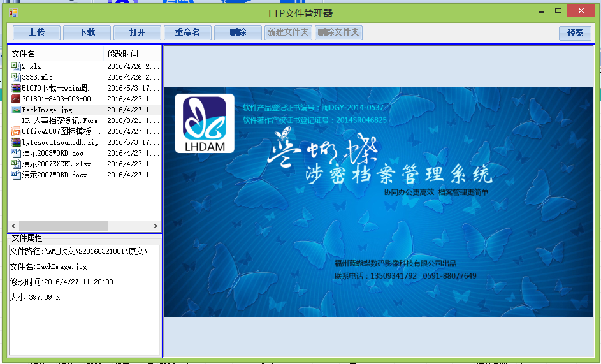Minimize the FTP文件管理器 window
The width and height of the screenshot is (601, 364).
pos(541,11)
